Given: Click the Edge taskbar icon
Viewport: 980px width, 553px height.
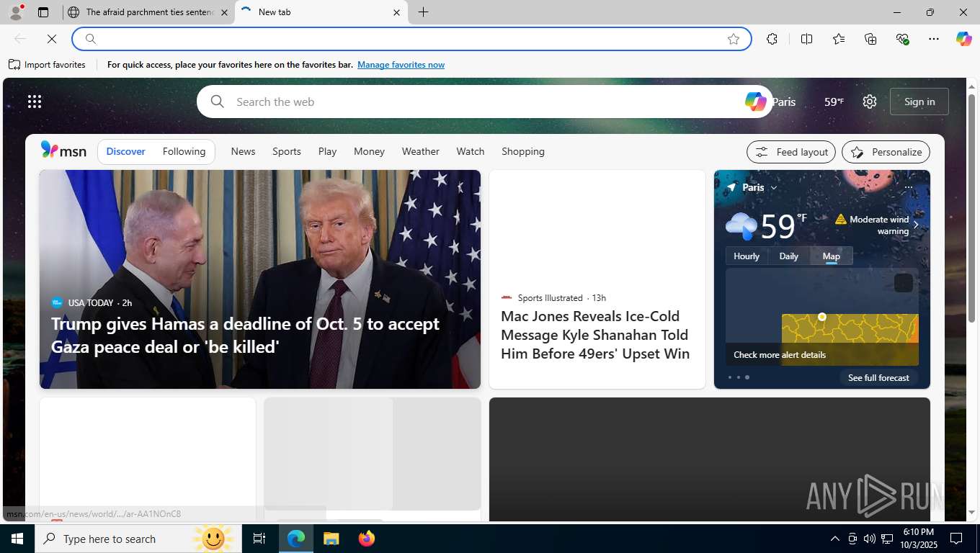Looking at the screenshot, I should (x=296, y=539).
